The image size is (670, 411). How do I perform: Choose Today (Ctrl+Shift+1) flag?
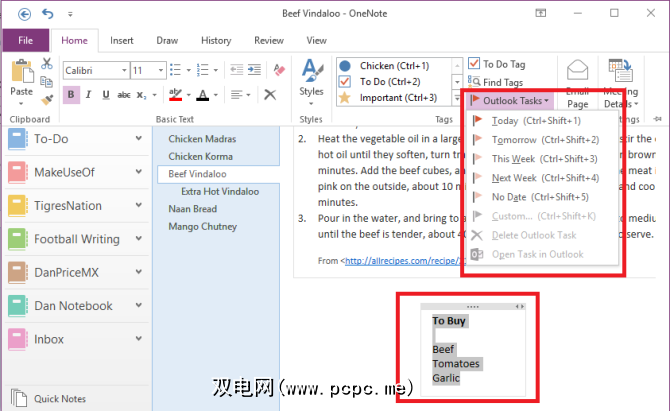pos(542,121)
